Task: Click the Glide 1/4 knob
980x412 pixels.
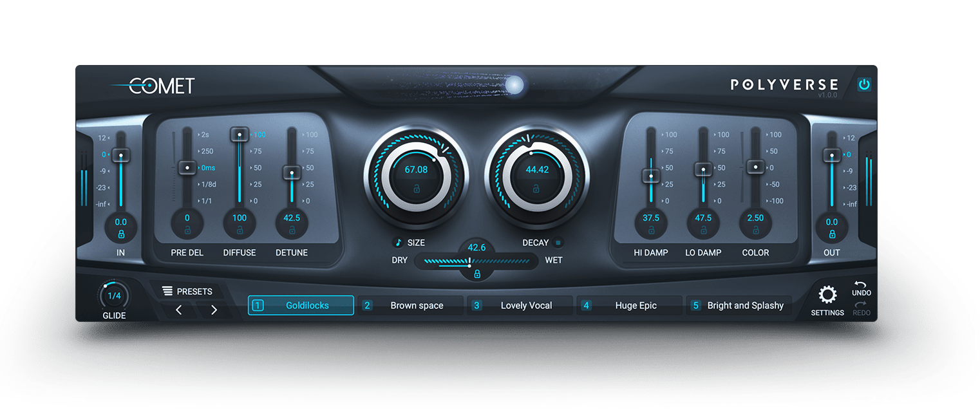Action: pyautogui.click(x=114, y=296)
